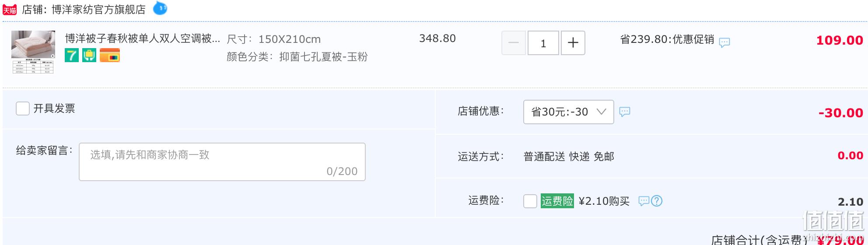Click the shipping insurance question mark icon
The height and width of the screenshot is (245, 868).
pyautogui.click(x=657, y=201)
